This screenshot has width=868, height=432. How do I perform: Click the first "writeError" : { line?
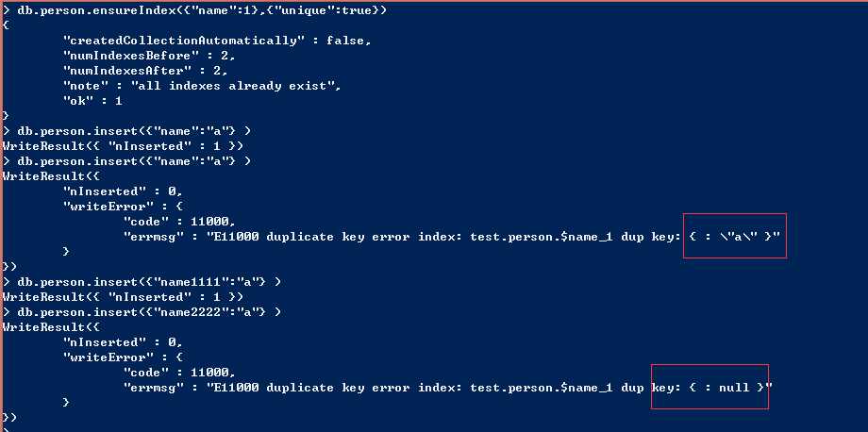114,207
